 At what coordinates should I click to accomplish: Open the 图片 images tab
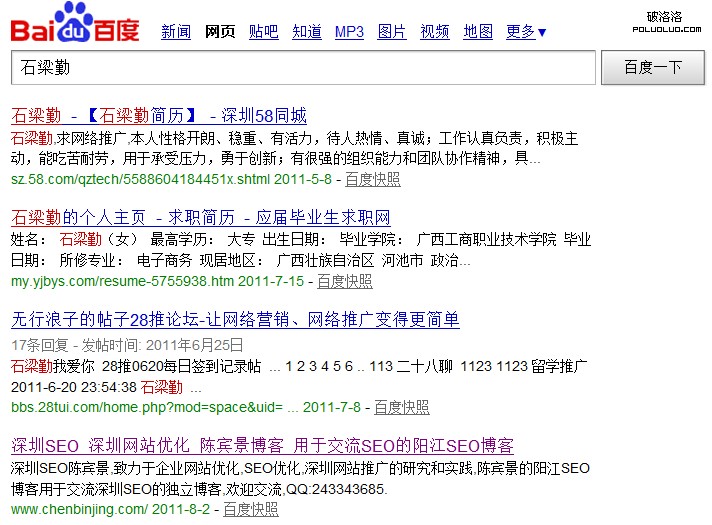coord(392,32)
